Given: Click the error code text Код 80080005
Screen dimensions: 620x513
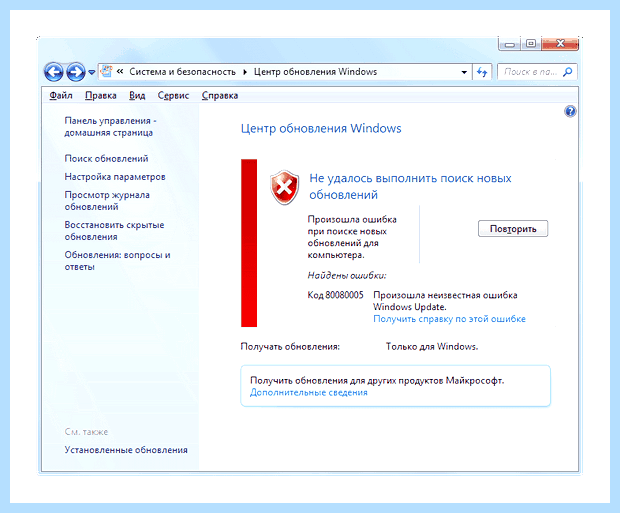Looking at the screenshot, I should tap(335, 295).
